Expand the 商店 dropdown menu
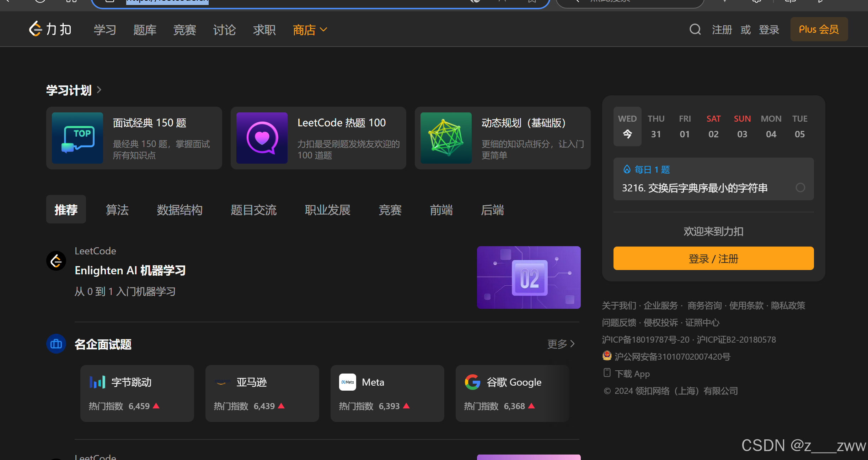 310,30
